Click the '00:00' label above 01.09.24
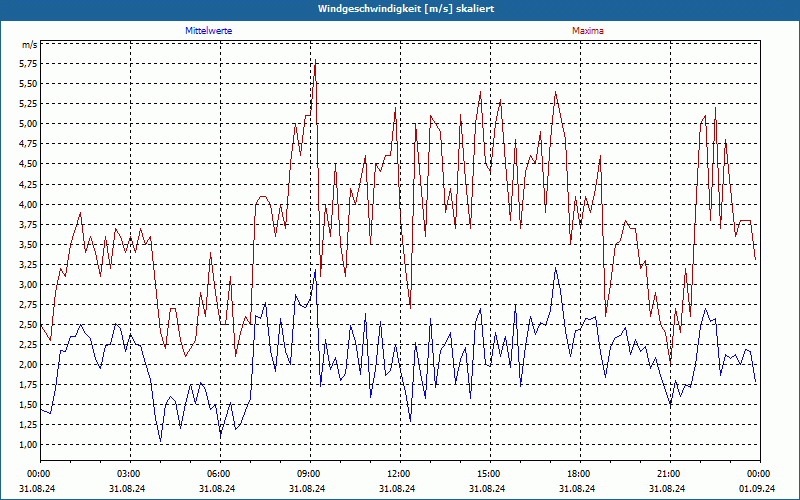 click(x=760, y=474)
